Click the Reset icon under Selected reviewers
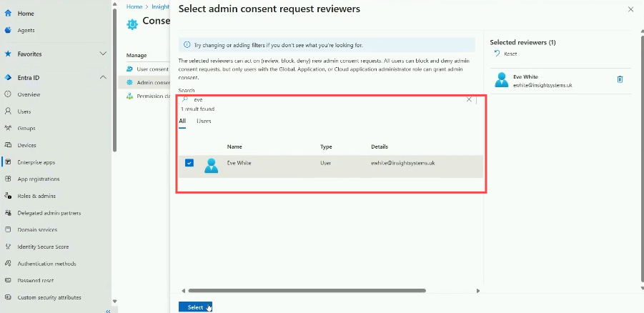The height and width of the screenshot is (313, 644). [x=497, y=54]
